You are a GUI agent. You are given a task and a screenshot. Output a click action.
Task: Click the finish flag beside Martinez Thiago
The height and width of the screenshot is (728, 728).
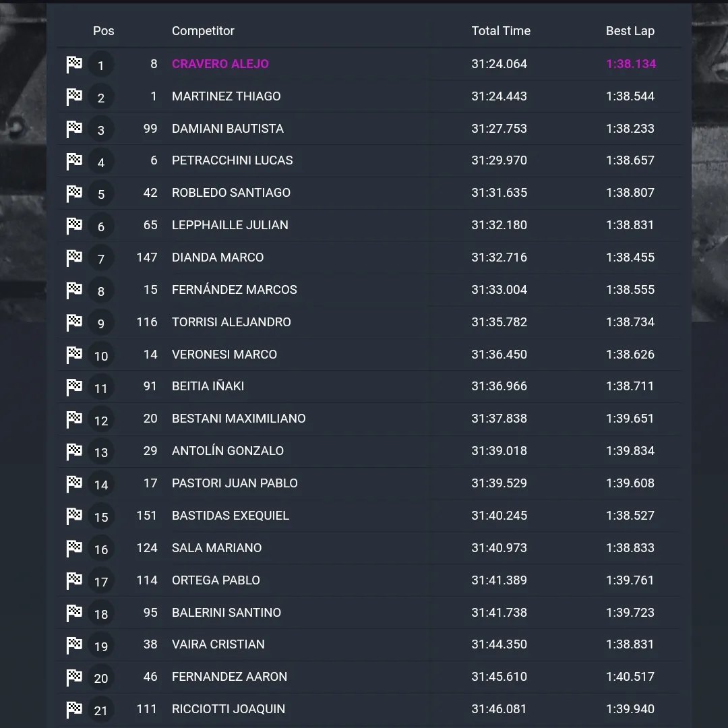point(74,97)
